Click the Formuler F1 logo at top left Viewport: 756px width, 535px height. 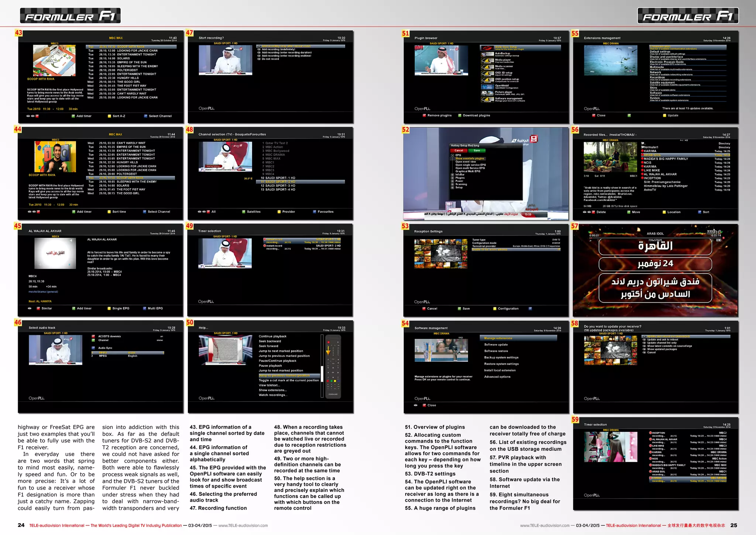tap(70, 16)
